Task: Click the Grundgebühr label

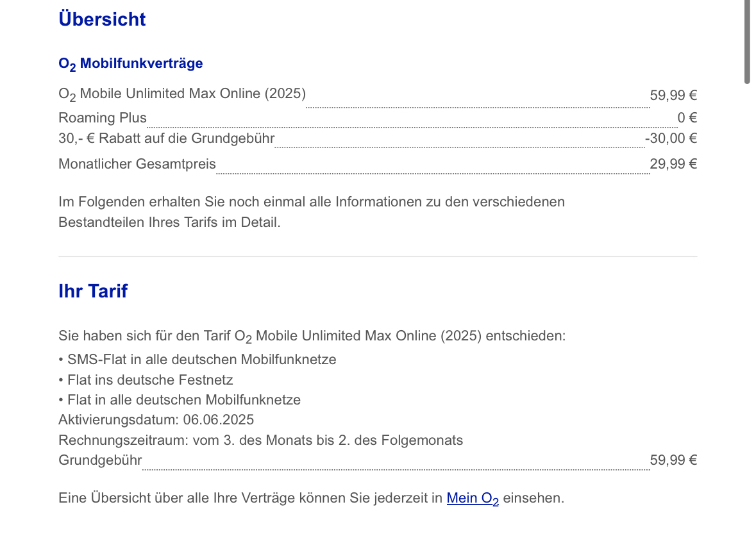Action: [x=100, y=460]
